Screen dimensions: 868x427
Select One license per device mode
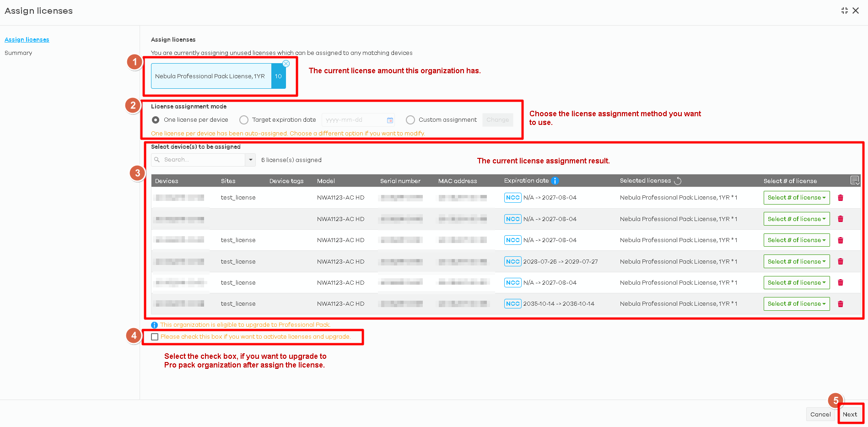coord(156,120)
